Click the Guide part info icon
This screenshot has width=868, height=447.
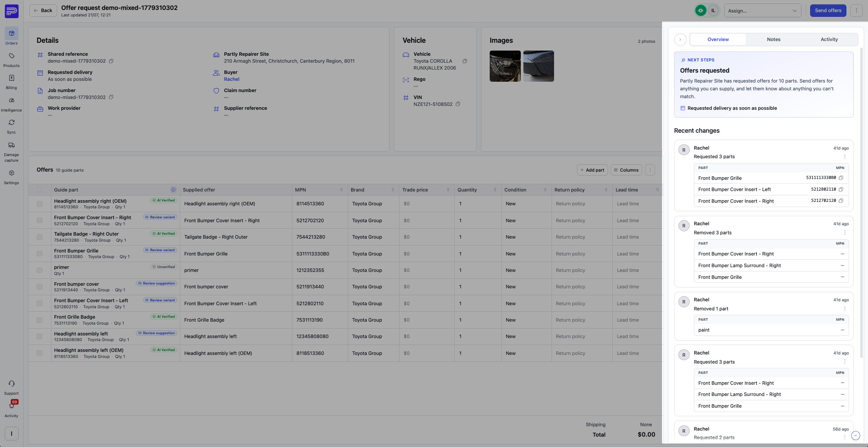point(173,190)
